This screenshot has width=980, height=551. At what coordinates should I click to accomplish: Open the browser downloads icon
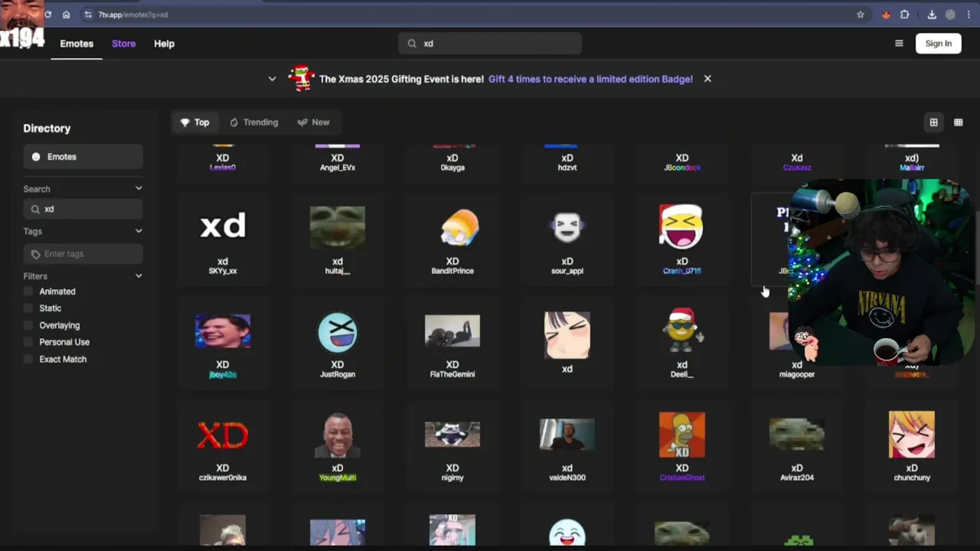(x=932, y=15)
